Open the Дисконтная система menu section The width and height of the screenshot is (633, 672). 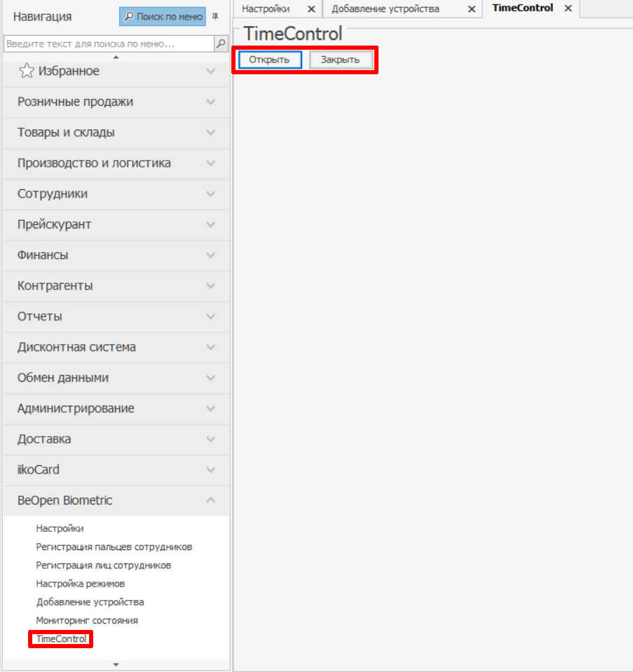[x=116, y=347]
